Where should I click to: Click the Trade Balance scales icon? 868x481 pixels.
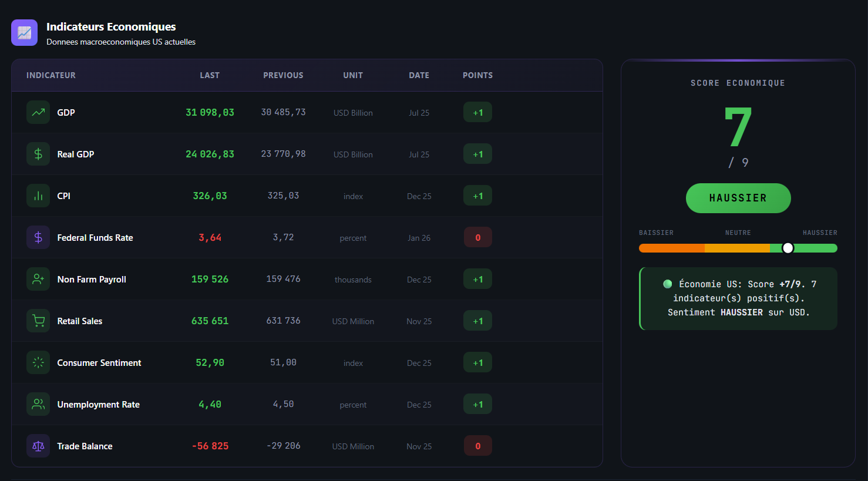pos(38,446)
